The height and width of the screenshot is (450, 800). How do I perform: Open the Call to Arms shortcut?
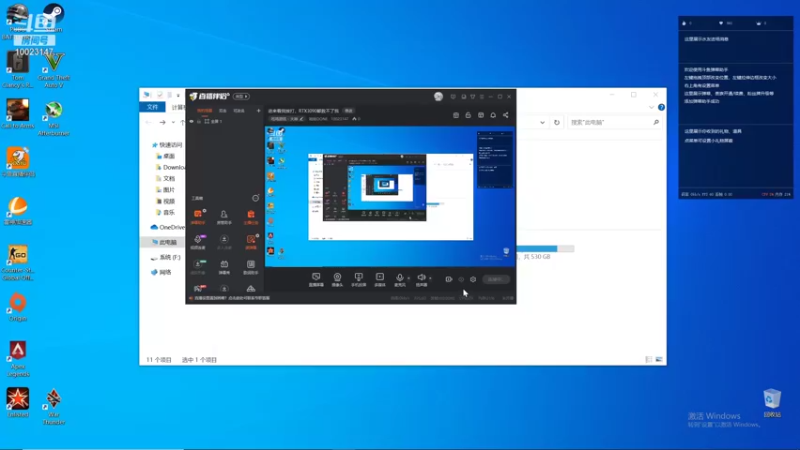18,114
